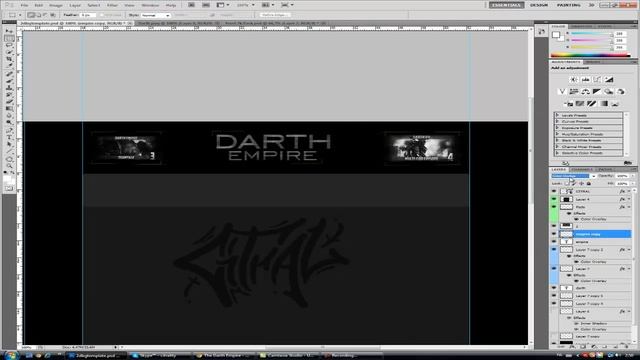Add a Photo Filter adjustment
This screenshot has height=360, width=640.
pyautogui.click(x=609, y=91)
